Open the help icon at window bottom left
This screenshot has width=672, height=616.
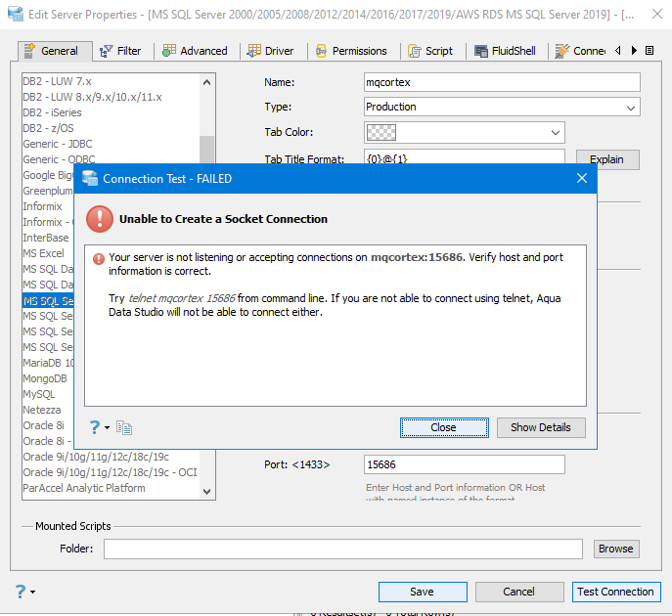(x=21, y=592)
